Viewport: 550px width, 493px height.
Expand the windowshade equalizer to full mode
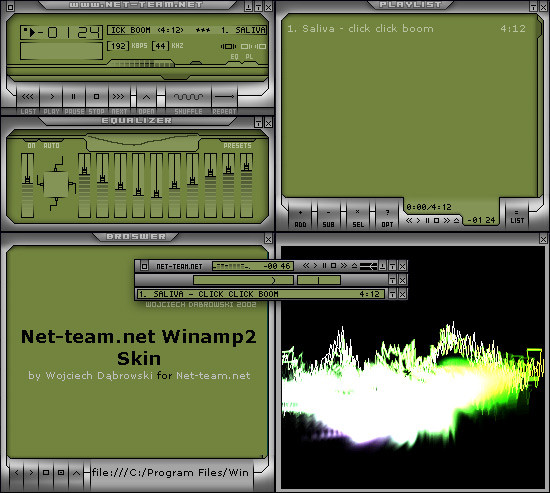pyautogui.click(x=393, y=280)
